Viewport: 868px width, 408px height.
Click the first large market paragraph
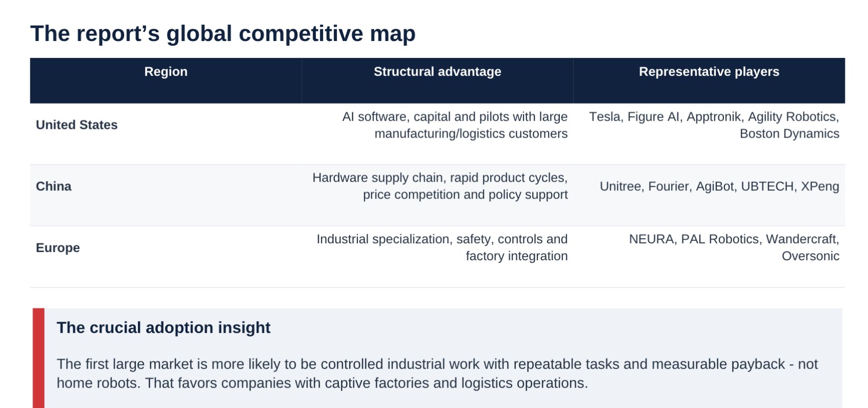(437, 374)
